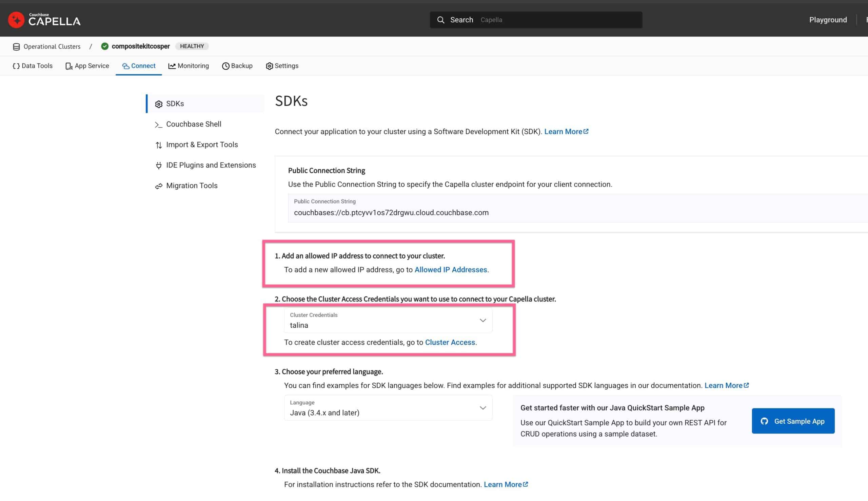This screenshot has height=501, width=868.
Task: Expand the Cluster Credentials dropdown
Action: point(482,320)
